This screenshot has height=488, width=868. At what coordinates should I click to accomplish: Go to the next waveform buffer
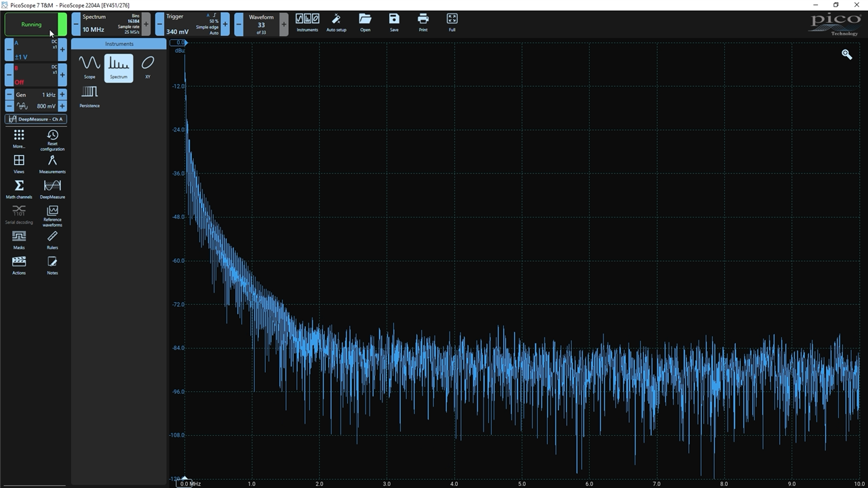(283, 24)
